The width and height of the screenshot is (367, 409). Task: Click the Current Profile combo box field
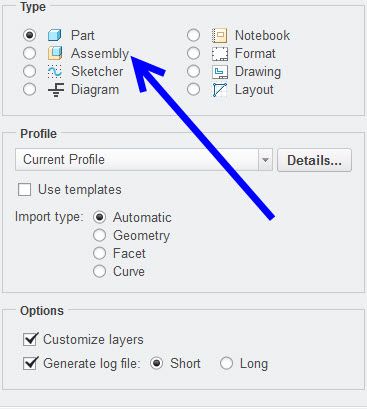(x=144, y=160)
